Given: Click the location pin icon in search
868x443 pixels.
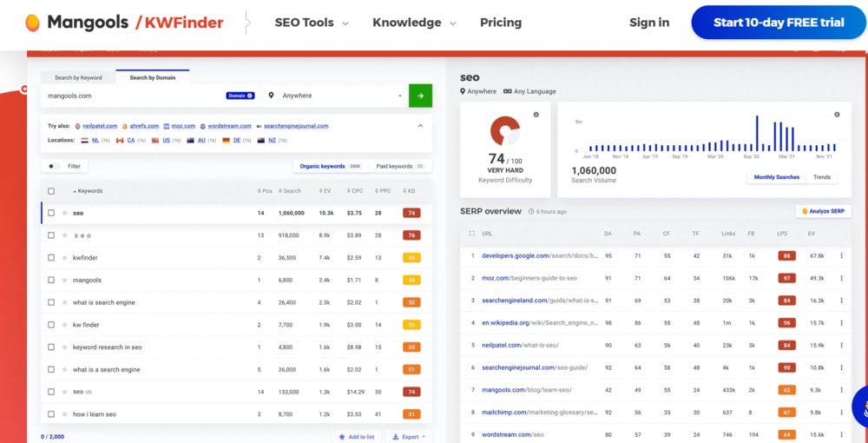Looking at the screenshot, I should tap(271, 96).
